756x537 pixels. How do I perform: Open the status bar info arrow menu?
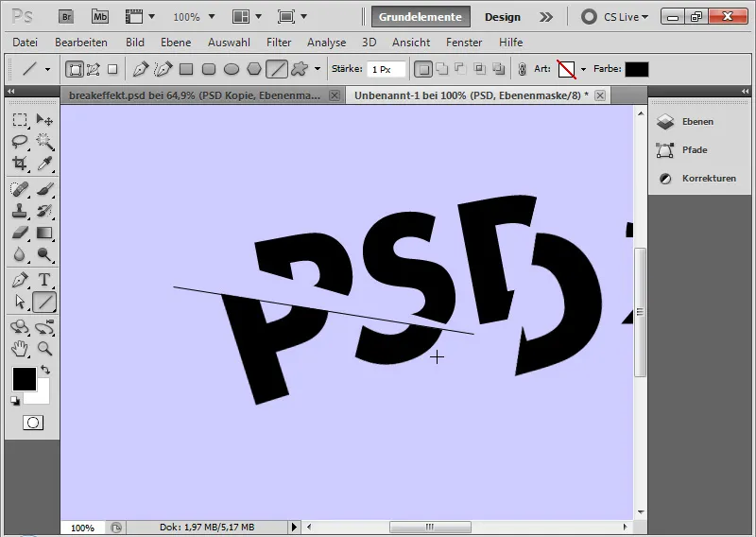click(294, 528)
